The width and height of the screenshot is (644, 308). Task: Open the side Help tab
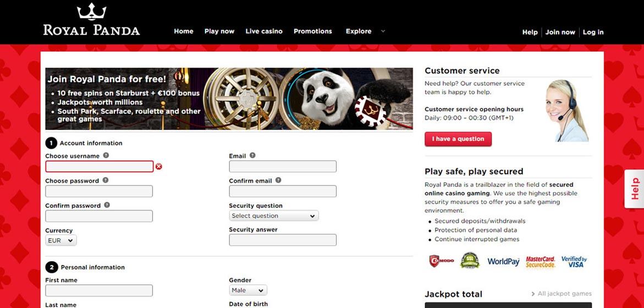(635, 189)
